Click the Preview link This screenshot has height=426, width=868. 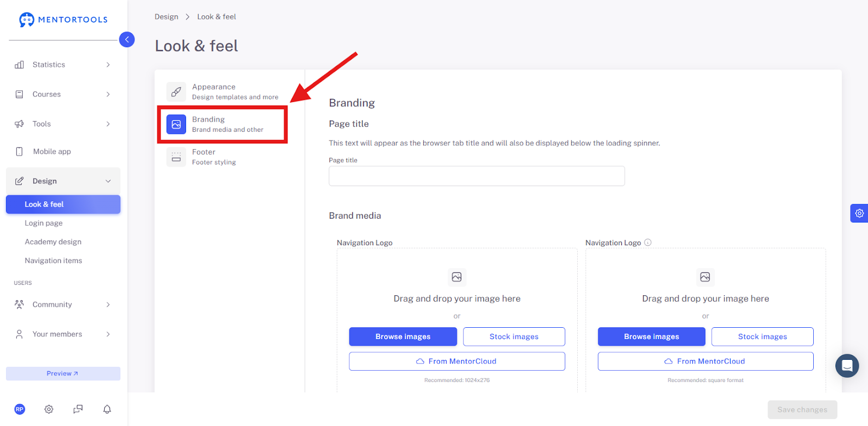(x=63, y=373)
